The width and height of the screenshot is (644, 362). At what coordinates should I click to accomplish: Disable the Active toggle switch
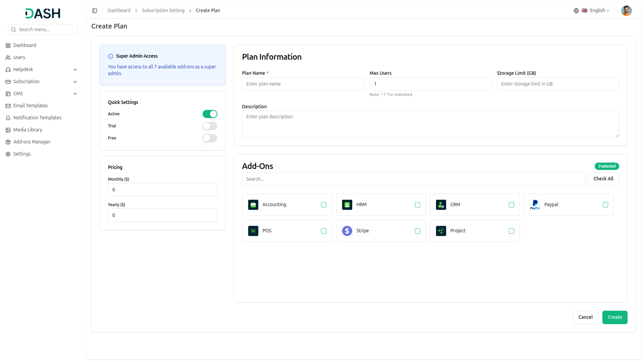pyautogui.click(x=210, y=114)
